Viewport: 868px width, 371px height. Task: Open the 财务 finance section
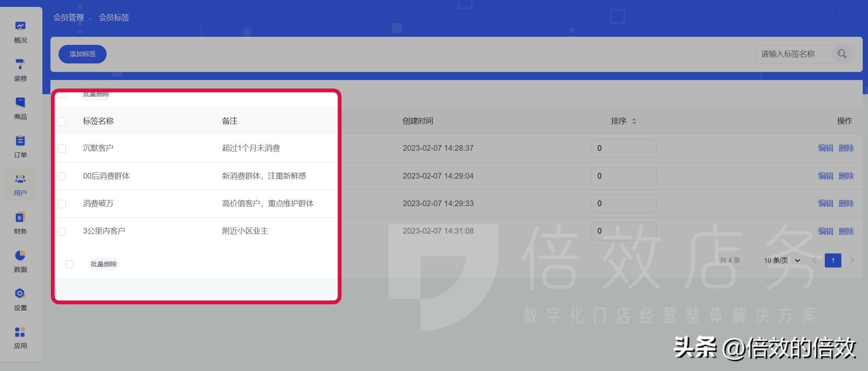click(x=20, y=223)
